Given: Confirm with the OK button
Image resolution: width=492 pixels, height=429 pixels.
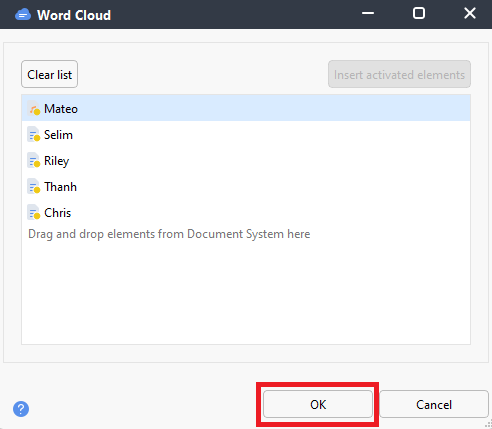Looking at the screenshot, I should tap(318, 404).
